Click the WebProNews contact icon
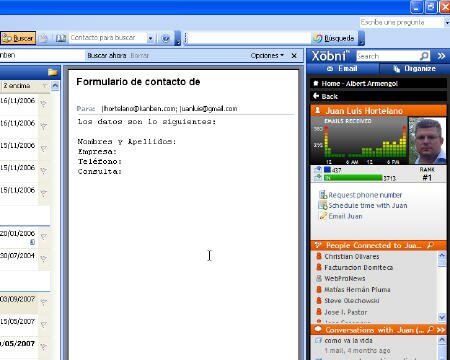This screenshot has height=360, width=450. coord(319,278)
